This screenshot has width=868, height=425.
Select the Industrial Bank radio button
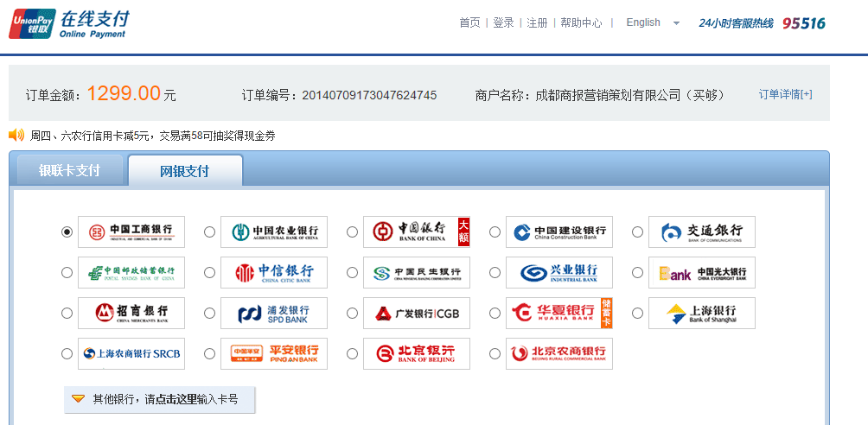pyautogui.click(x=495, y=272)
